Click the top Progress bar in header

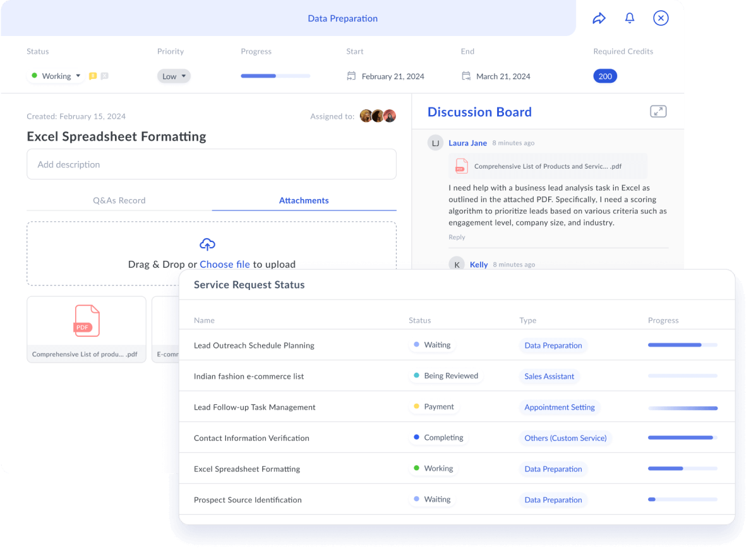click(275, 76)
